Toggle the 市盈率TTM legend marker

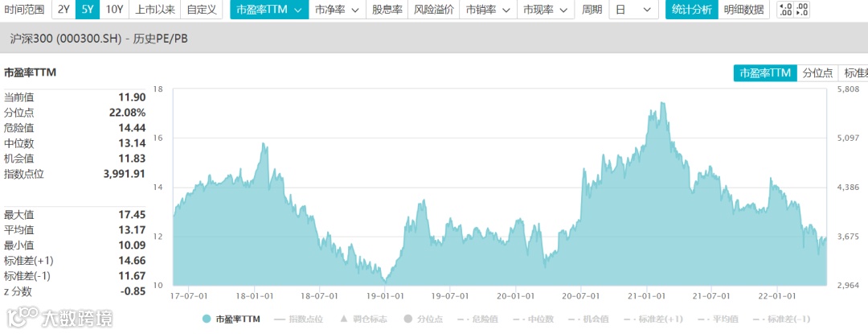pos(207,319)
